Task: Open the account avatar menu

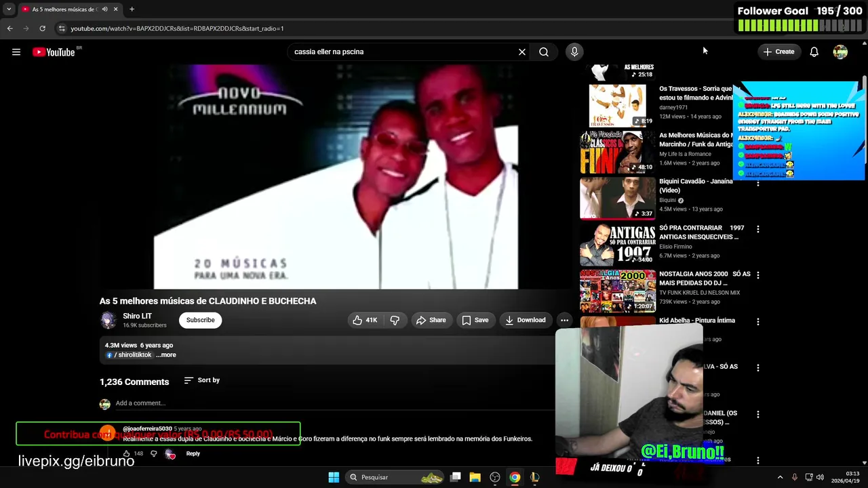Action: pyautogui.click(x=840, y=52)
